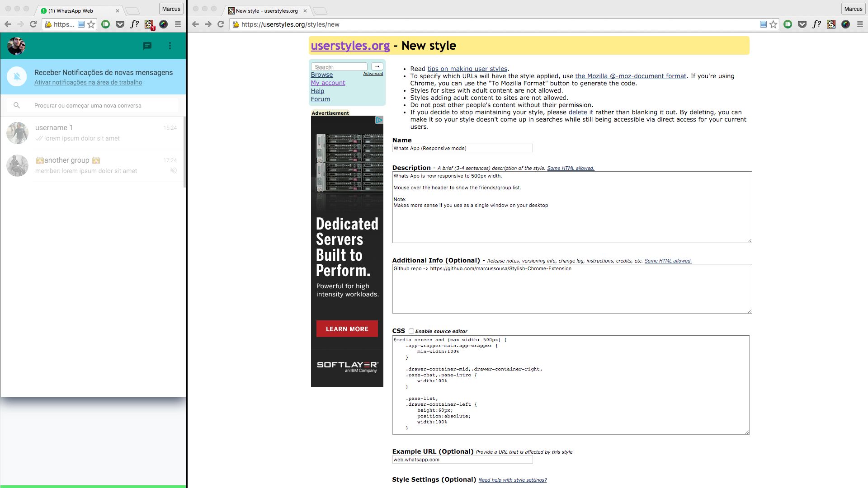Select the New style - userstyles.org tab
Viewport: 868px width, 488px height.
click(268, 11)
